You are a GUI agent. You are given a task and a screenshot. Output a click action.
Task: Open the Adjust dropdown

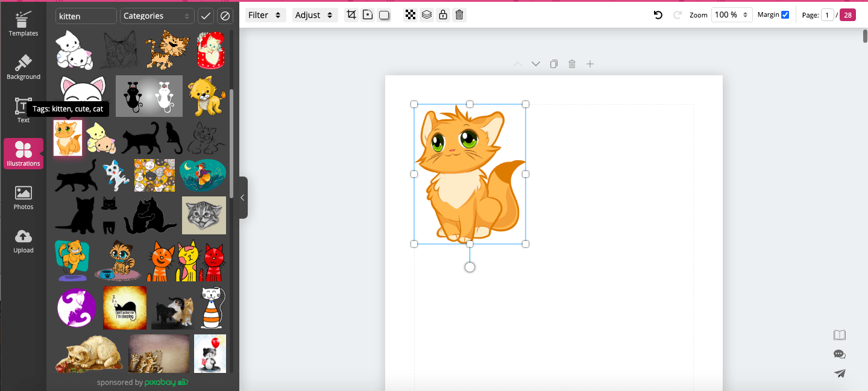(314, 14)
